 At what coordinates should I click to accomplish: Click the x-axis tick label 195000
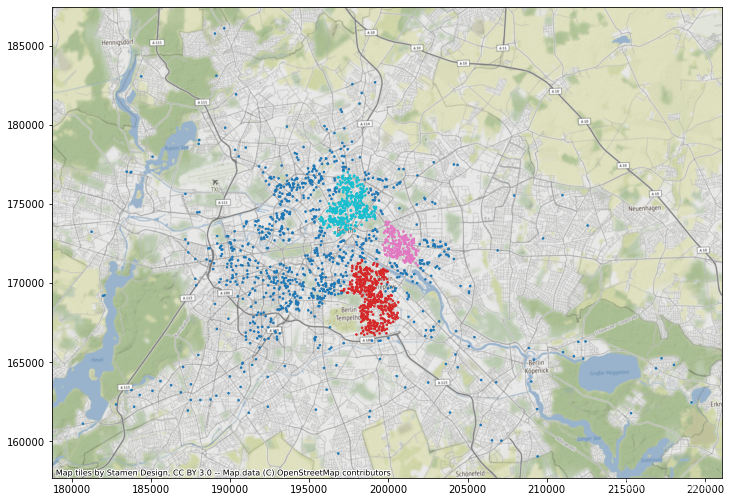309,489
